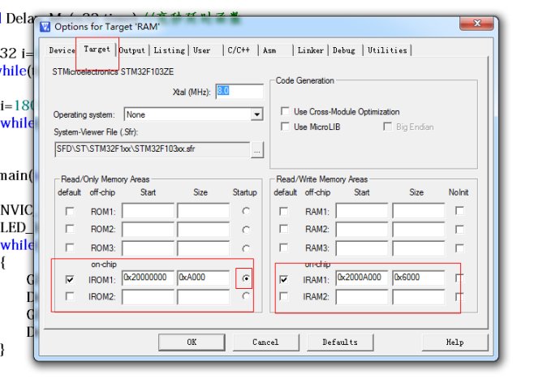
Task: Toggle the IRAM1 default checkbox
Action: click(x=283, y=279)
